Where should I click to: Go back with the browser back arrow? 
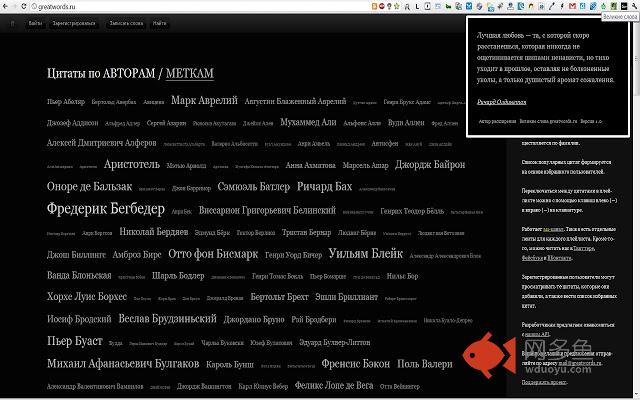[x=5, y=7]
